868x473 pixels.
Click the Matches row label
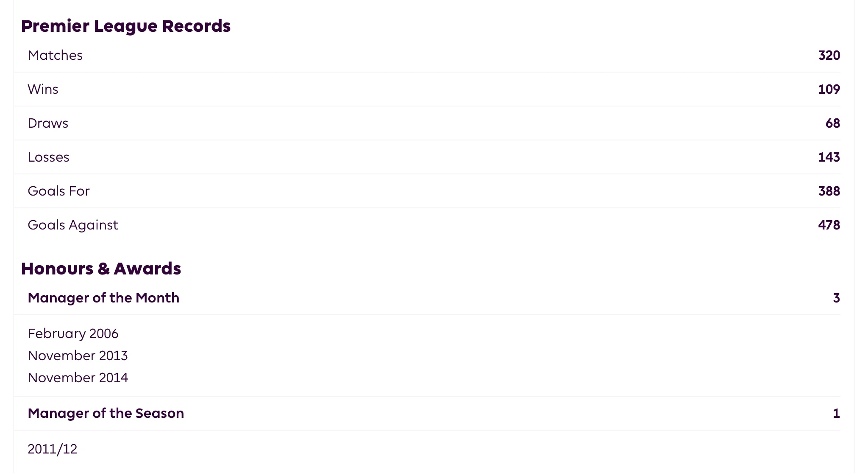tap(55, 56)
